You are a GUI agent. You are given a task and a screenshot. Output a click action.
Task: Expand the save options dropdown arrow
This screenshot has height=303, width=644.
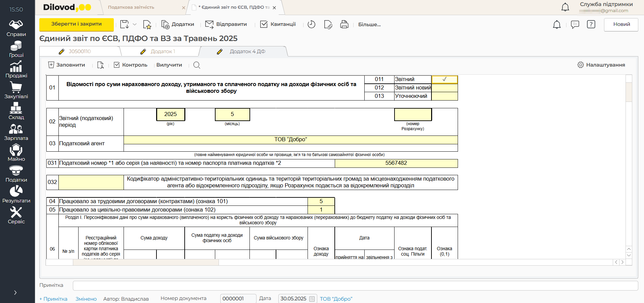135,25
